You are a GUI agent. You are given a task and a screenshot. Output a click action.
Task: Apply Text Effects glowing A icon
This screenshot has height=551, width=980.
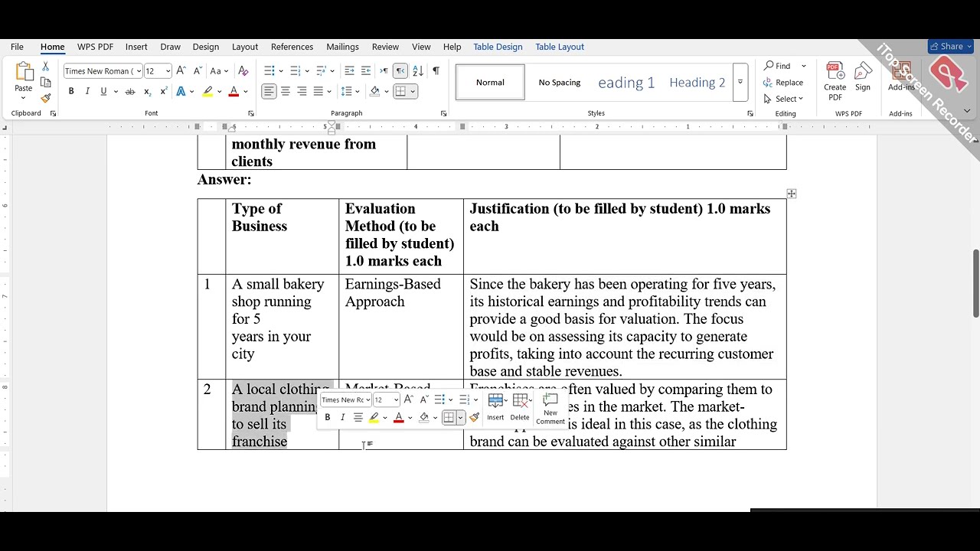181,92
